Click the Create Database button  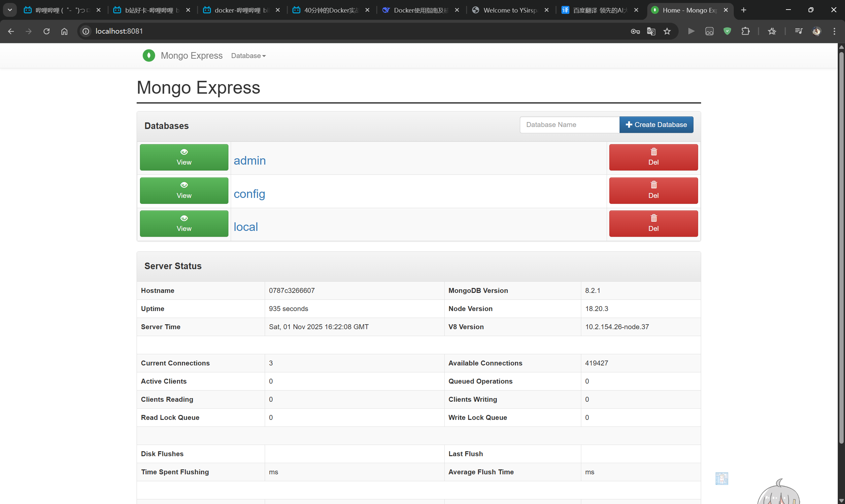click(656, 125)
